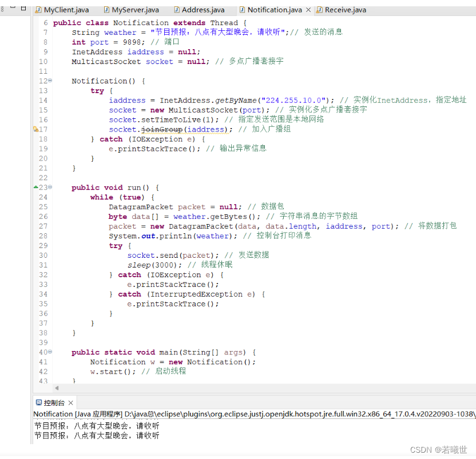
Task: Click the multicast address string "224.255.10.0"
Action: (x=293, y=101)
